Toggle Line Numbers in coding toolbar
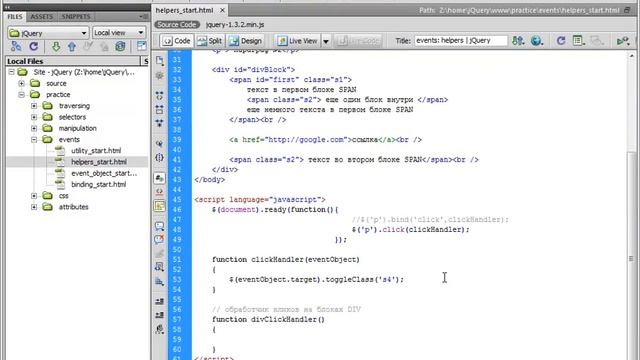The width and height of the screenshot is (640, 360). tap(160, 178)
